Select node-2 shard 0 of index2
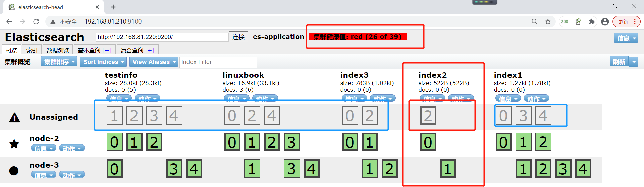This screenshot has height=187, width=644. [428, 142]
